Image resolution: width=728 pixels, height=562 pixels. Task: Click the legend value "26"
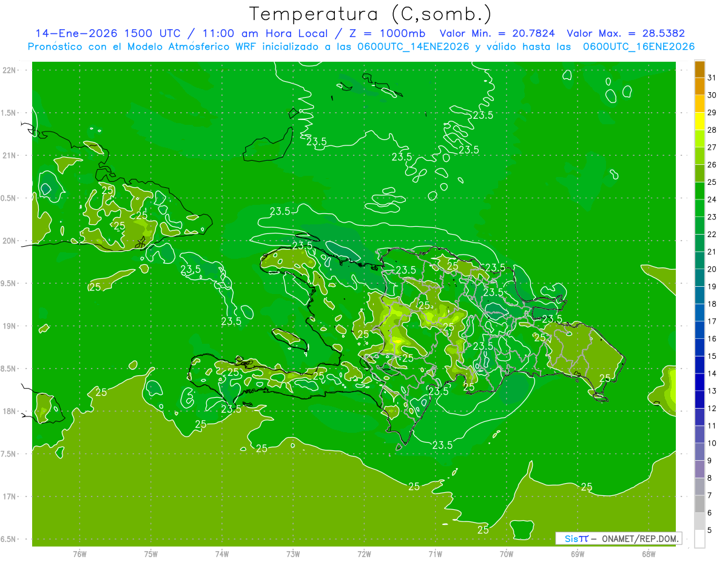point(712,165)
